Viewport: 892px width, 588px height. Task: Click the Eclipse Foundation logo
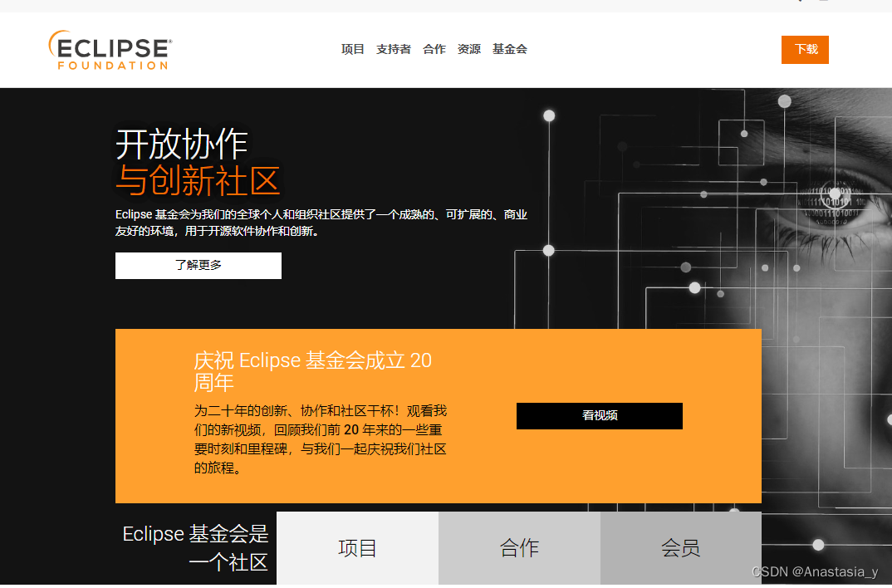point(110,50)
